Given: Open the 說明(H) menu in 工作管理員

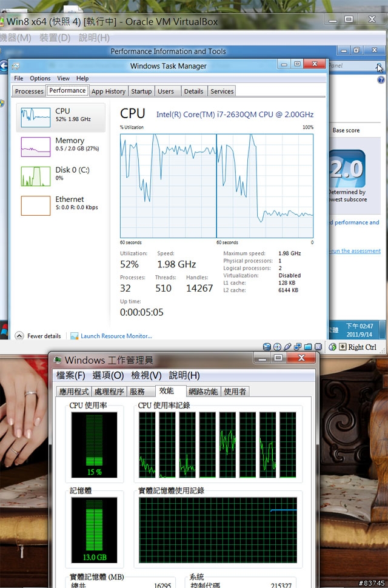Looking at the screenshot, I should 184,375.
